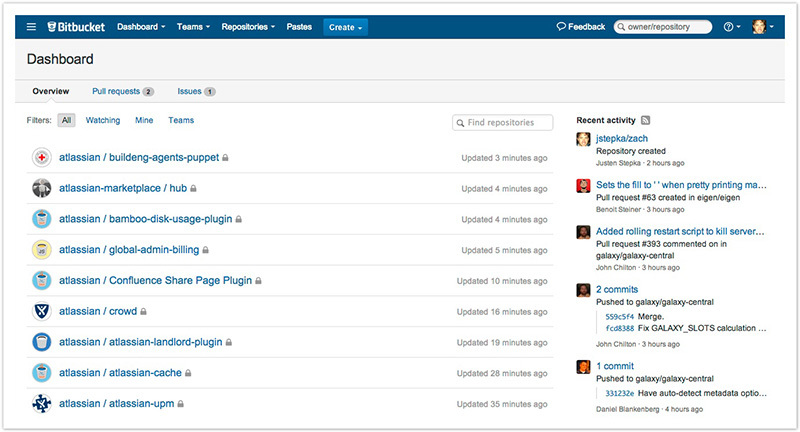Open atlassian / buildeng-agents-puppet repository link
Screen dimensions: 800x432
[x=139, y=158]
